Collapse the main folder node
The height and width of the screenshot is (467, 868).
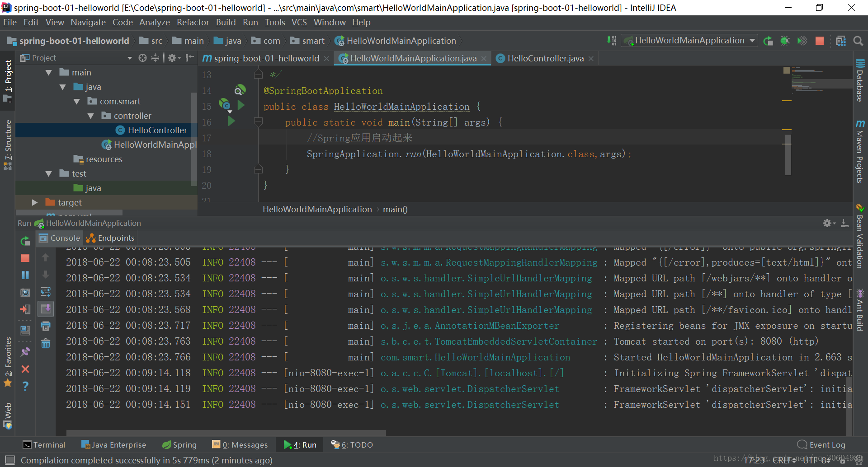point(49,73)
